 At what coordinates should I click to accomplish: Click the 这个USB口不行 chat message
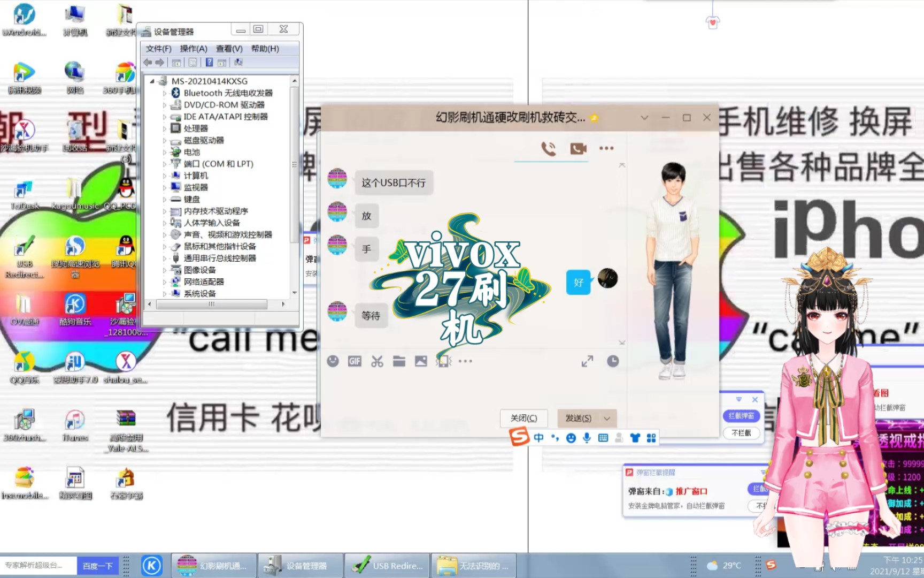click(x=394, y=183)
